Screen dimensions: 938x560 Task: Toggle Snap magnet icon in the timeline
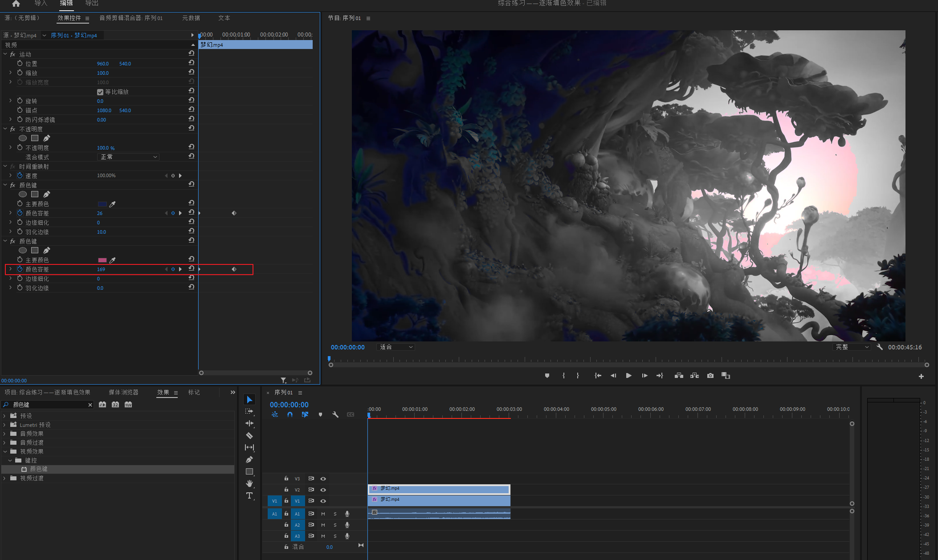[x=290, y=414]
